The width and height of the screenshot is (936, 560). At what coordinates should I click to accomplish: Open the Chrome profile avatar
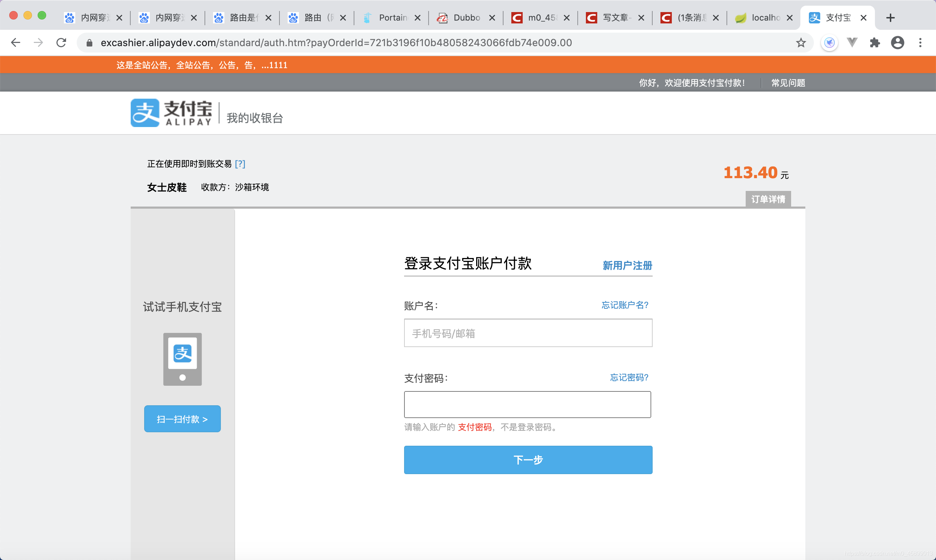click(x=898, y=43)
